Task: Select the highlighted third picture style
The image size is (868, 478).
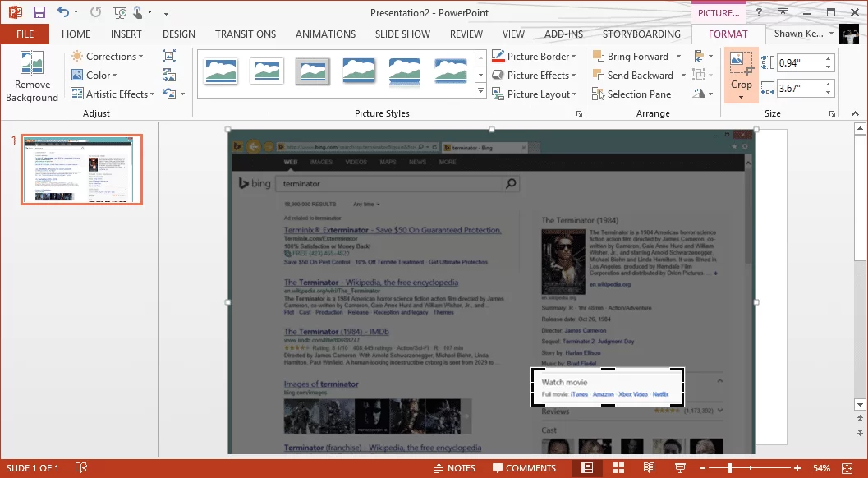Action: [x=313, y=71]
